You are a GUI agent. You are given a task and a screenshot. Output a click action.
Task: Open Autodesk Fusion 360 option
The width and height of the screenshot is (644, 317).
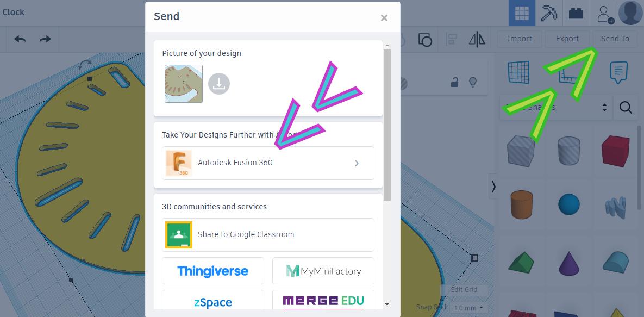point(268,163)
